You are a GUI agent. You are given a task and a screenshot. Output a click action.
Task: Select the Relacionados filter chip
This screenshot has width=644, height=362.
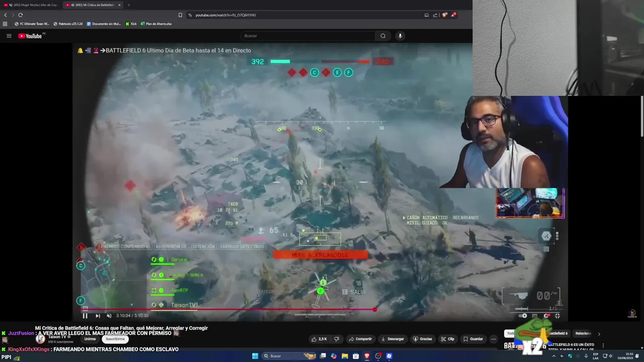click(x=584, y=333)
